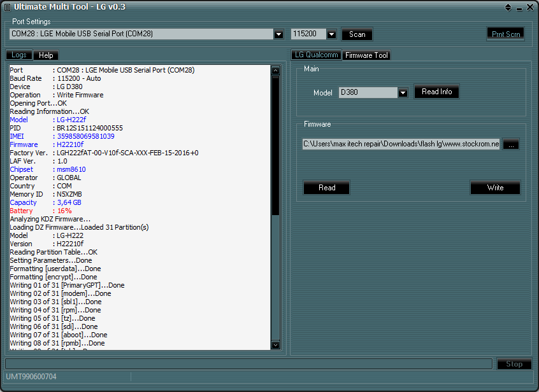
Task: Click the Capacity 3,64 GB log line
Action: click(45, 202)
